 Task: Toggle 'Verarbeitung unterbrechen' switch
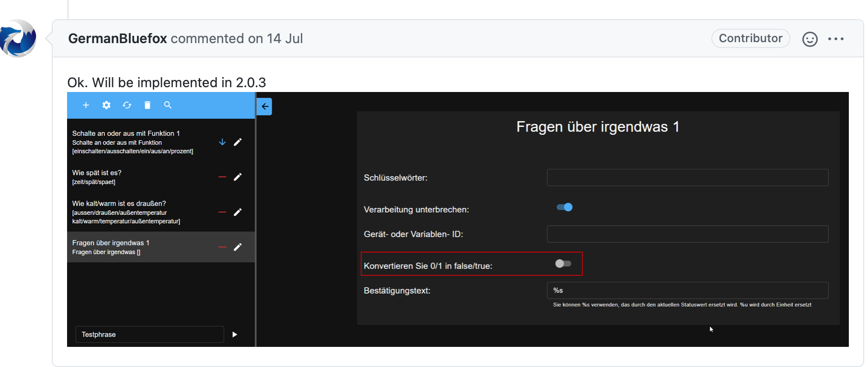[x=564, y=207]
